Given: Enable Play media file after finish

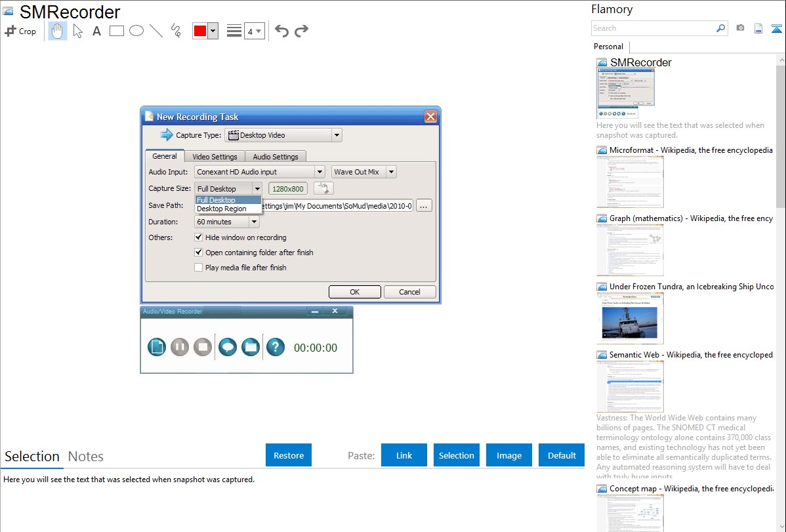Looking at the screenshot, I should 199,267.
